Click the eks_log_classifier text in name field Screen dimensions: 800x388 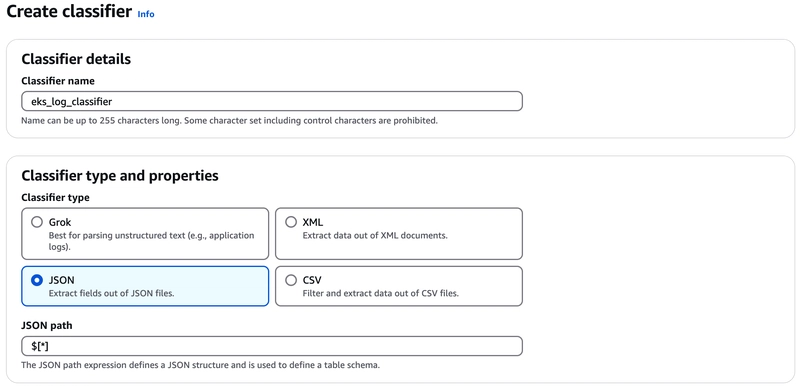71,102
